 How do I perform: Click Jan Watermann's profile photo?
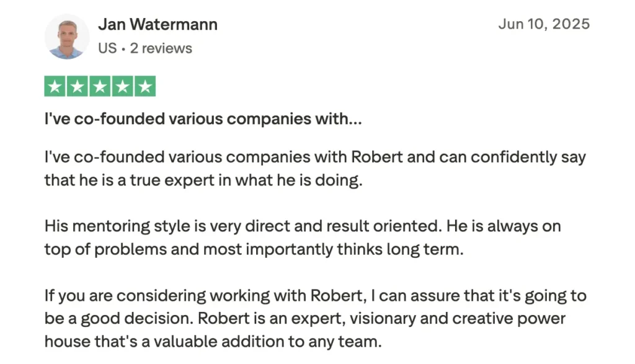(x=67, y=37)
